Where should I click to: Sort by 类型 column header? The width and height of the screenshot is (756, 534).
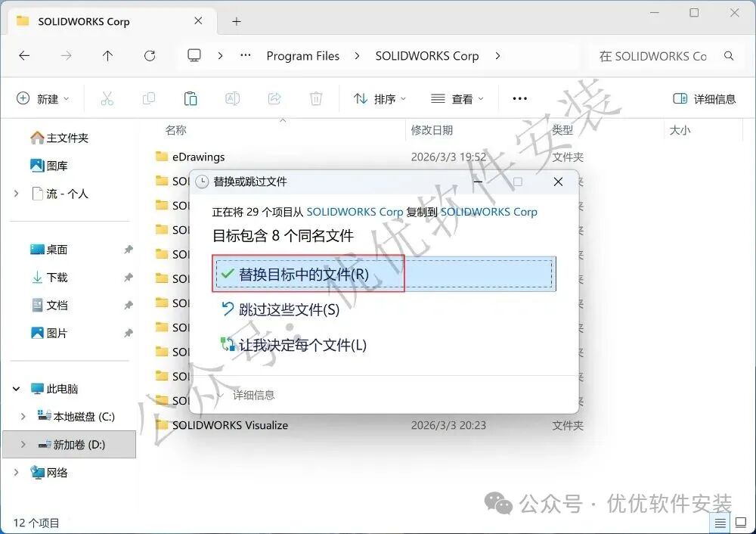click(562, 130)
